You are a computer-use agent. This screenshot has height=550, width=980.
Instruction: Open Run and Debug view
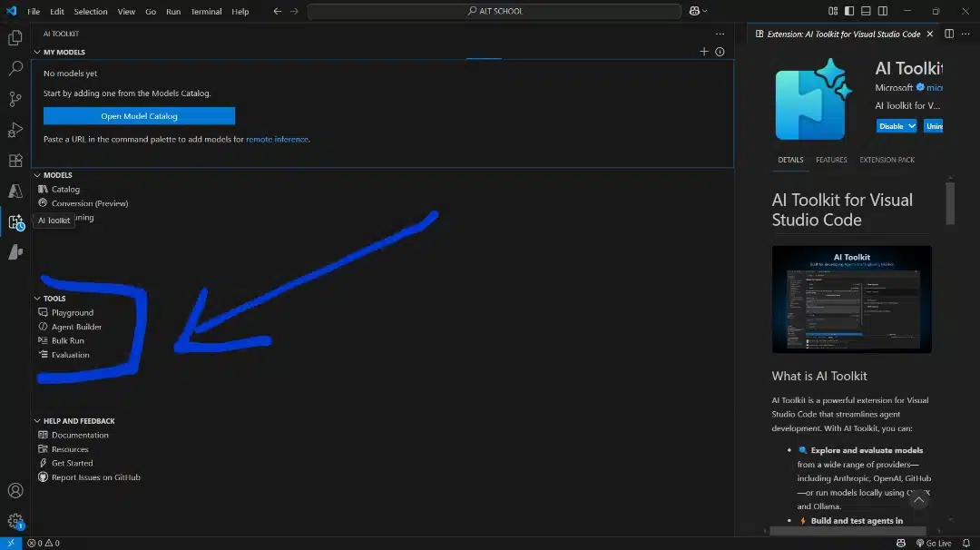coord(15,130)
